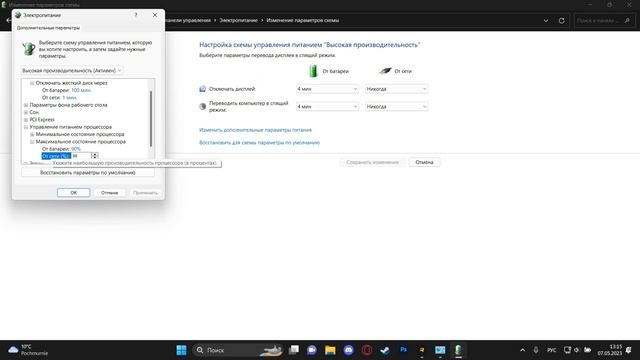Viewport: 640px width, 360px height.
Task: Click the '1 мин' plugged-in disk value
Action: [69, 98]
